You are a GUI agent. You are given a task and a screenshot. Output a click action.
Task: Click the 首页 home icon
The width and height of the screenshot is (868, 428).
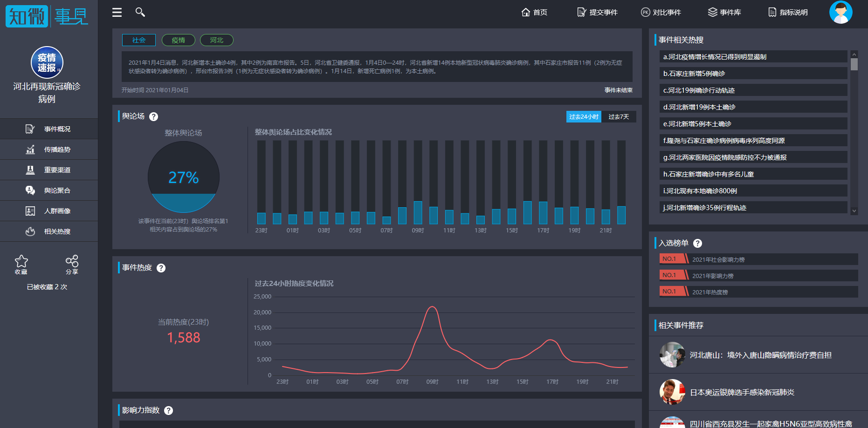(526, 12)
